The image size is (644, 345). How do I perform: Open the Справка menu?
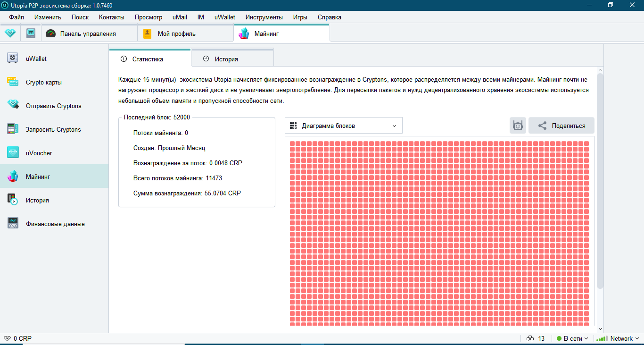(330, 17)
